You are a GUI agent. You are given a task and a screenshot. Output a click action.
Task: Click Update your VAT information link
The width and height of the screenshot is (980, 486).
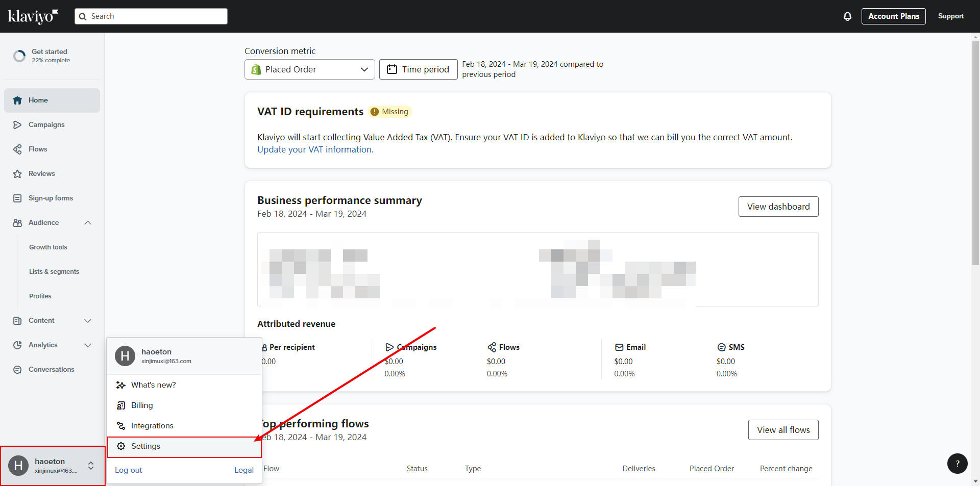coord(315,149)
